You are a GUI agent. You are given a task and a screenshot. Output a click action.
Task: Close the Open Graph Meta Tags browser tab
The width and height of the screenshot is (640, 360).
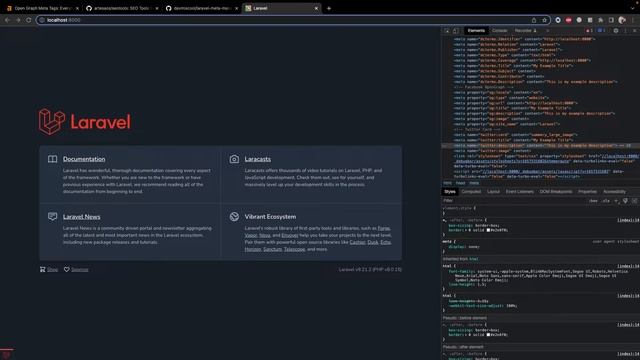pos(77,8)
